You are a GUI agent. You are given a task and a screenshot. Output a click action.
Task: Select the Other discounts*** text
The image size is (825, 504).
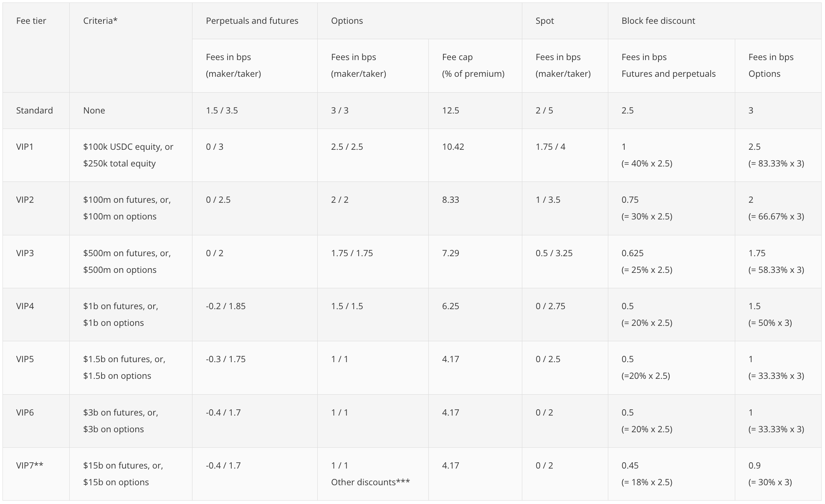tap(370, 482)
